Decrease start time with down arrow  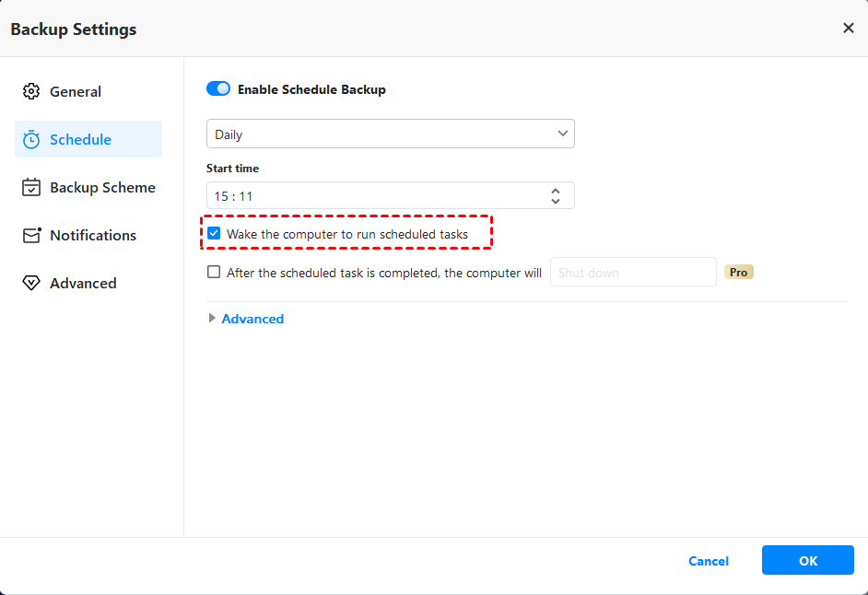(556, 201)
